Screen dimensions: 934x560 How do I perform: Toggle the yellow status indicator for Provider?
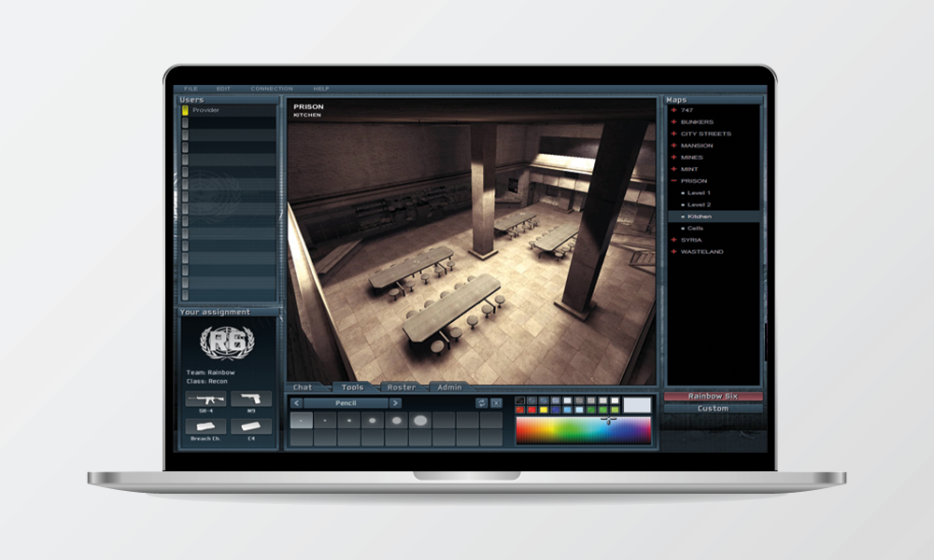tap(185, 110)
